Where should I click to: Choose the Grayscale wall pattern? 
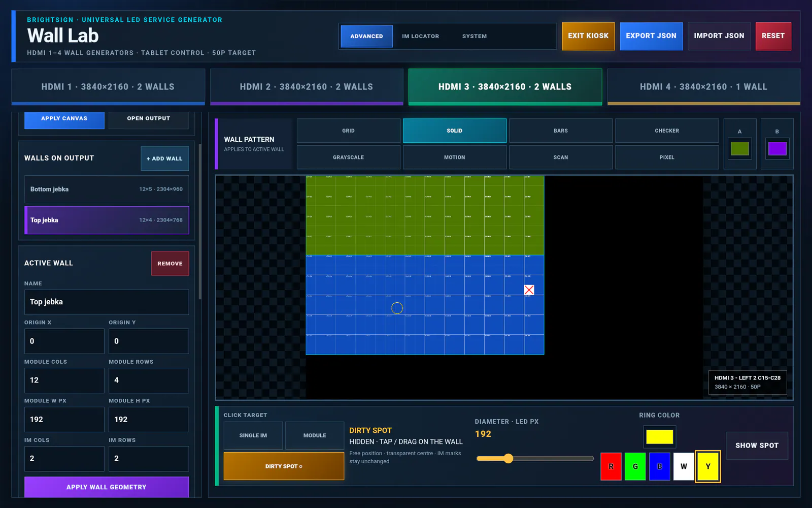[x=348, y=157]
